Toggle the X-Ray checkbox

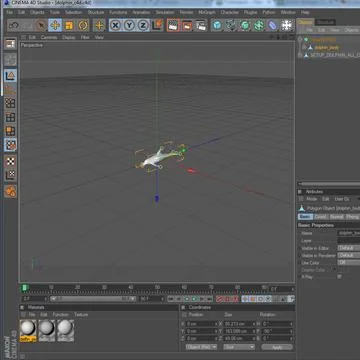tap(340, 277)
